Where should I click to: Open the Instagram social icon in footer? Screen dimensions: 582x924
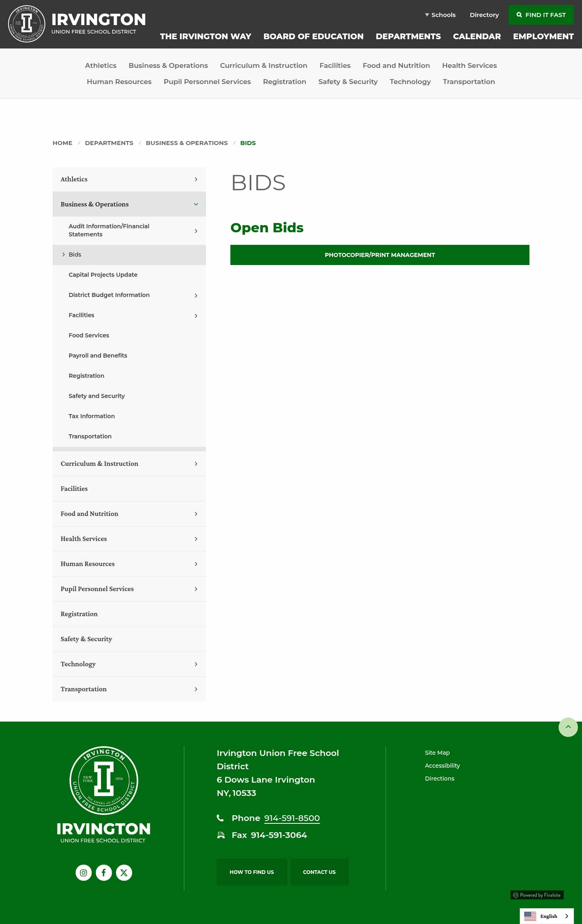coord(84,873)
